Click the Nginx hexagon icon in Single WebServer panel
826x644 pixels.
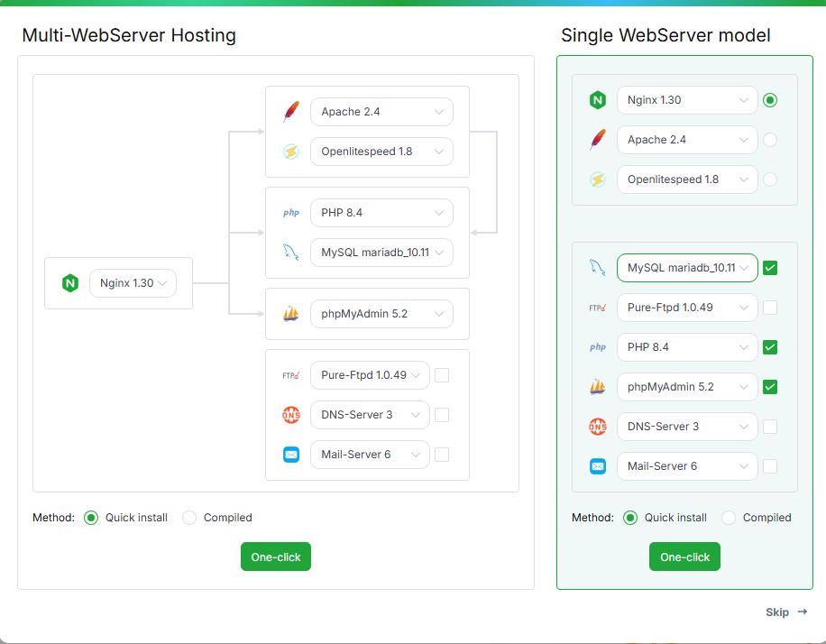point(598,100)
